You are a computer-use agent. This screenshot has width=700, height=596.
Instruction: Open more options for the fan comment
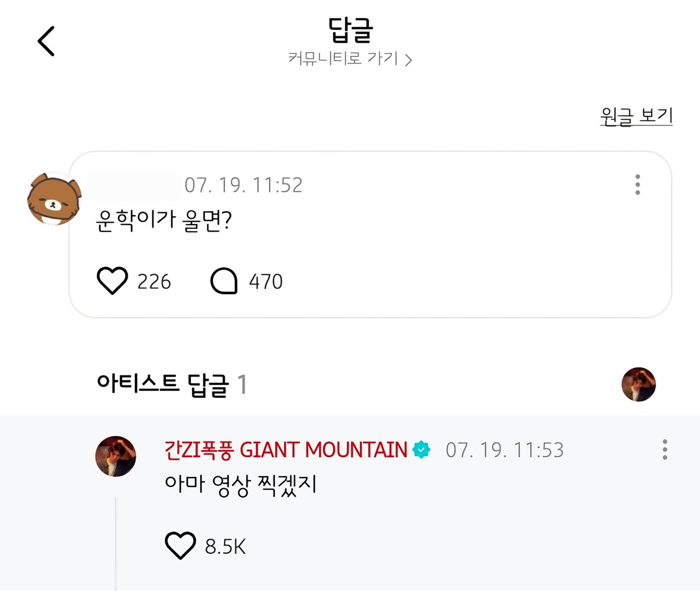[638, 185]
